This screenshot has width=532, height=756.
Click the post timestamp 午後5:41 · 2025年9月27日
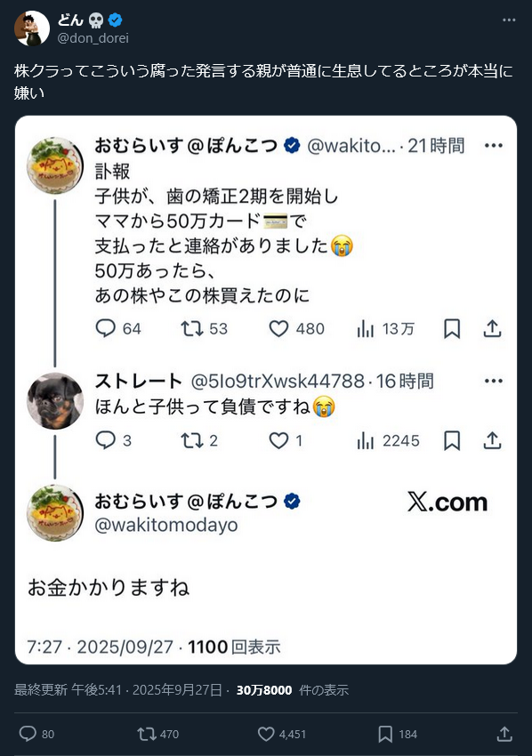coord(147,690)
